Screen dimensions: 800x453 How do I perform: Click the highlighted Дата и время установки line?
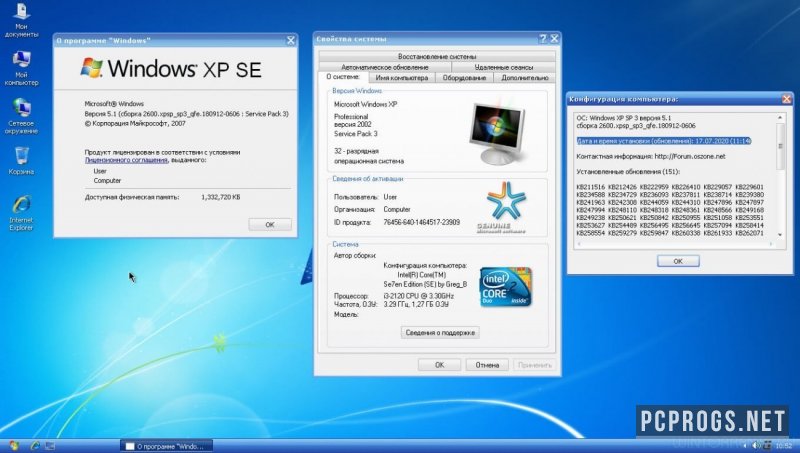pyautogui.click(x=664, y=141)
